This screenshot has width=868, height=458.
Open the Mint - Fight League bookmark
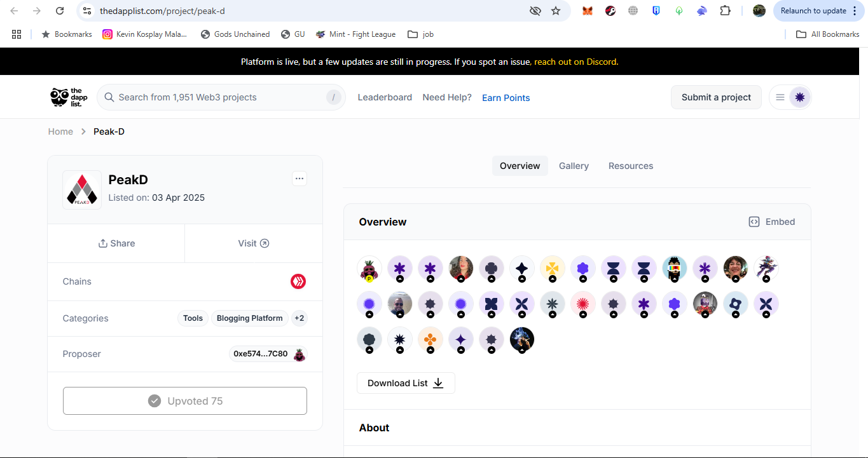pyautogui.click(x=355, y=34)
